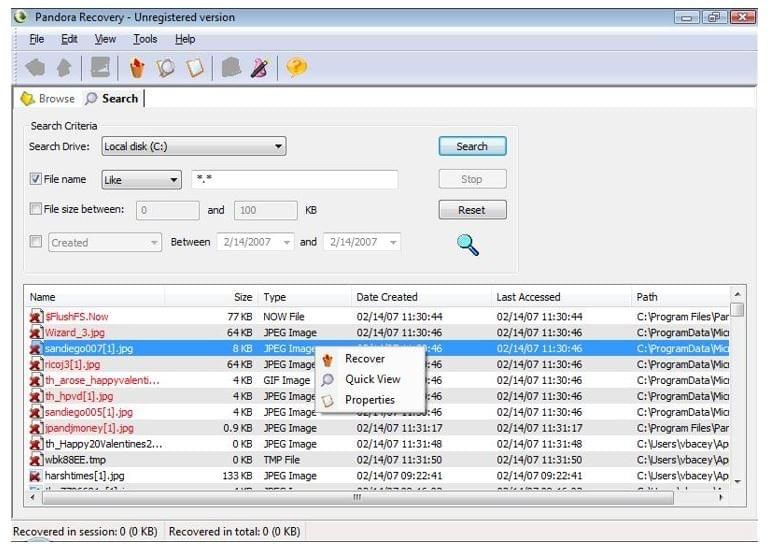Click the Reset button
Screen dimensions: 771x552
point(472,210)
